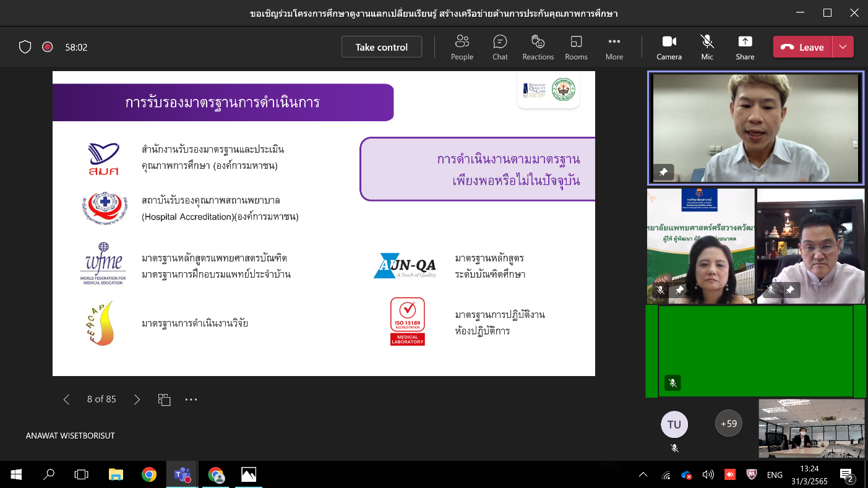Open the Reactions menu
The height and width of the screenshot is (488, 868).
pos(538,48)
